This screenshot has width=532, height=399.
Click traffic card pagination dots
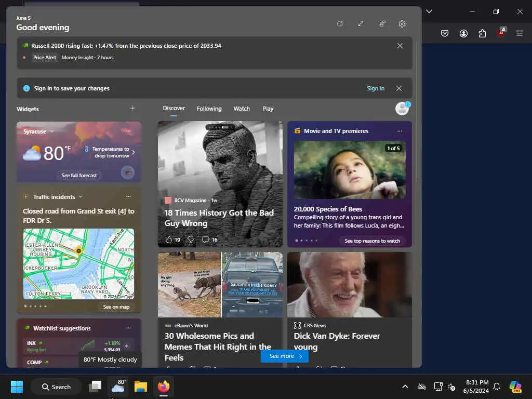tap(35, 306)
